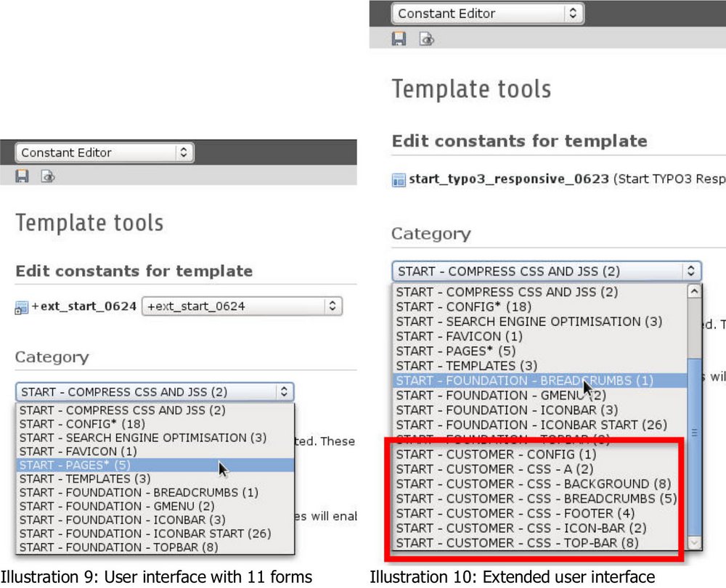Screen dimensions: 726x588
Task: Click save icon in right panel toolbar
Action: pos(399,38)
